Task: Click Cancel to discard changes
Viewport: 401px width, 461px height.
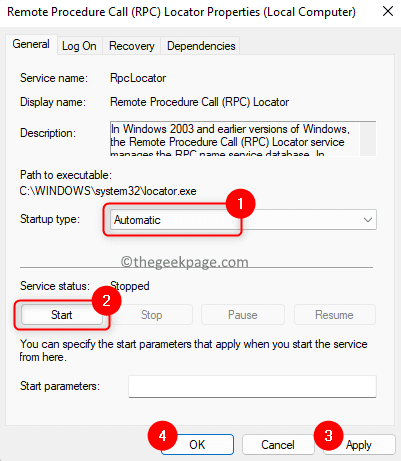Action: click(x=278, y=444)
